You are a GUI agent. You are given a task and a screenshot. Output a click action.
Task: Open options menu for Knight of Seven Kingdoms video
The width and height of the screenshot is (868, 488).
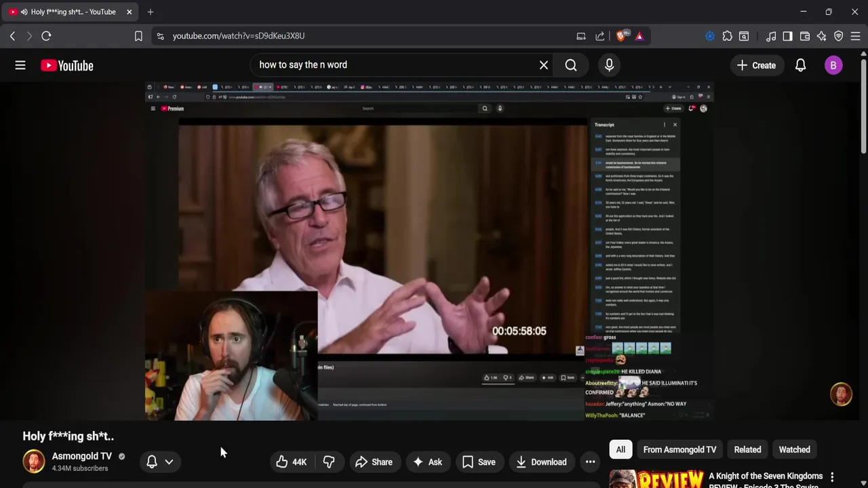832,477
